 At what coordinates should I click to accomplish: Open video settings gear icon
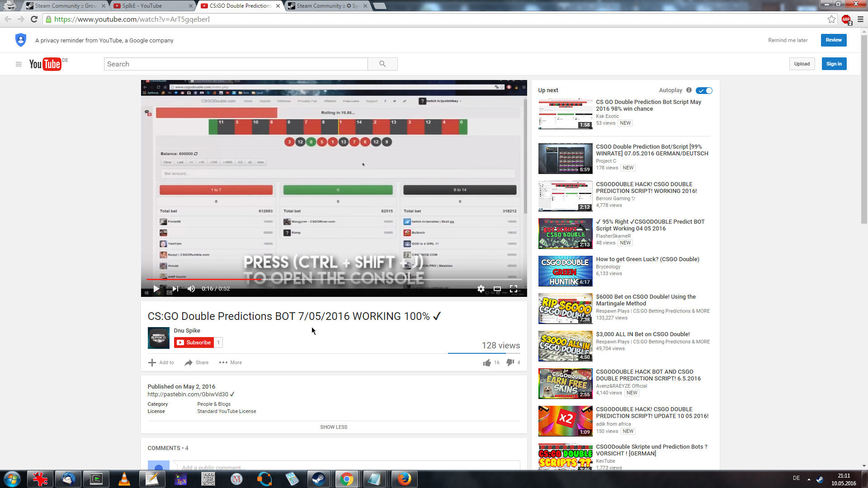(481, 289)
